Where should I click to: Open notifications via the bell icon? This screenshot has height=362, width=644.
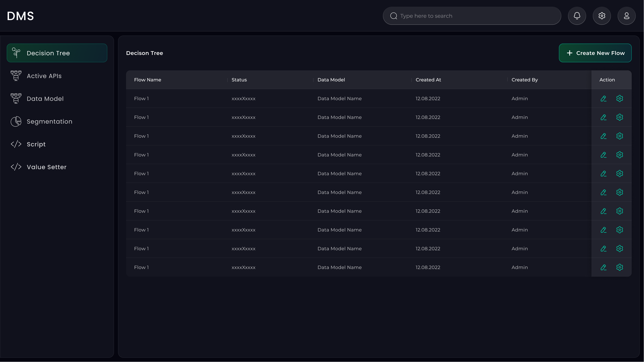click(x=577, y=16)
